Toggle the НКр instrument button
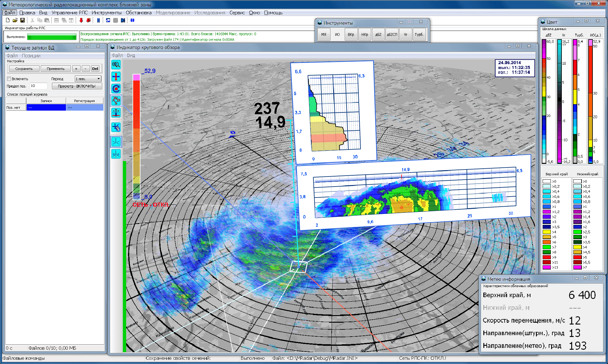Screen dimensions: 608x364 click(x=365, y=35)
